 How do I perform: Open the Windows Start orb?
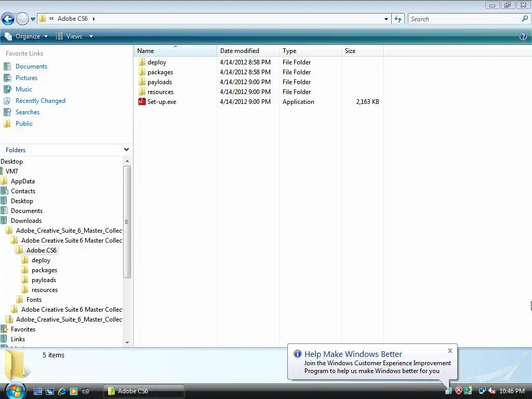tap(15, 391)
